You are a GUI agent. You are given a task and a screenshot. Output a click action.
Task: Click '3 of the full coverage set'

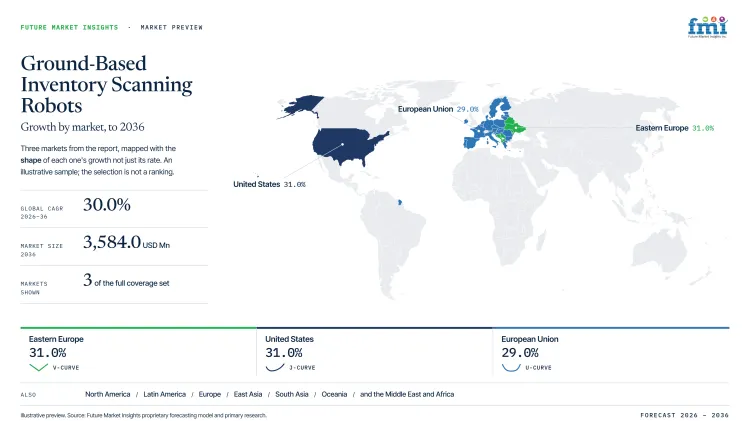pos(126,280)
